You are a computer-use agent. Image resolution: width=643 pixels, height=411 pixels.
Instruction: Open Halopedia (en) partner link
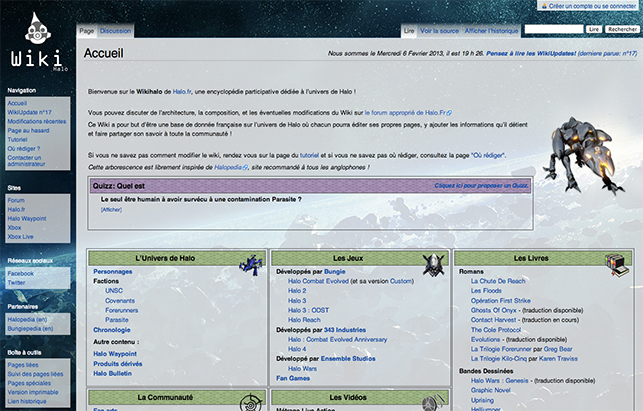coord(27,320)
